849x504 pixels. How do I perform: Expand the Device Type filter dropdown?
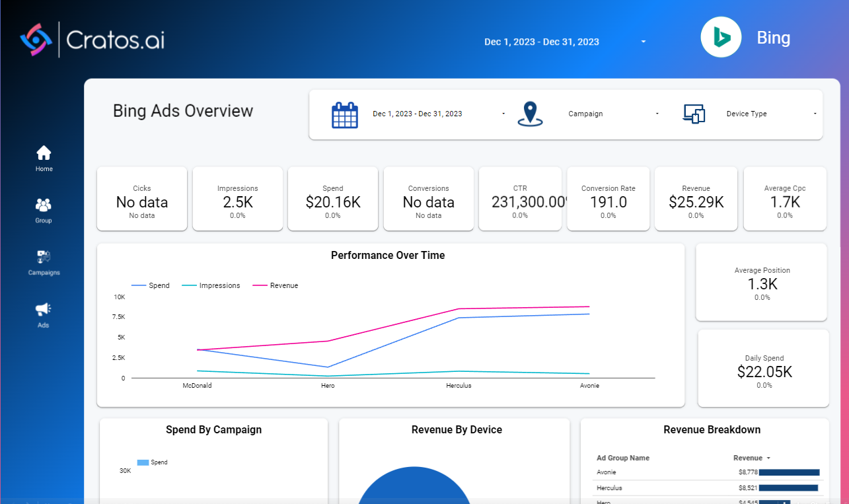pyautogui.click(x=815, y=114)
